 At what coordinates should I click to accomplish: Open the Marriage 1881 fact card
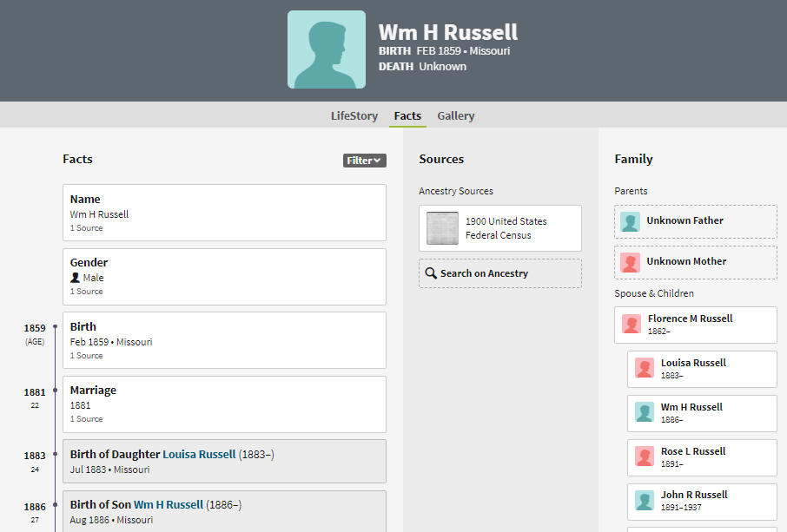pos(224,404)
